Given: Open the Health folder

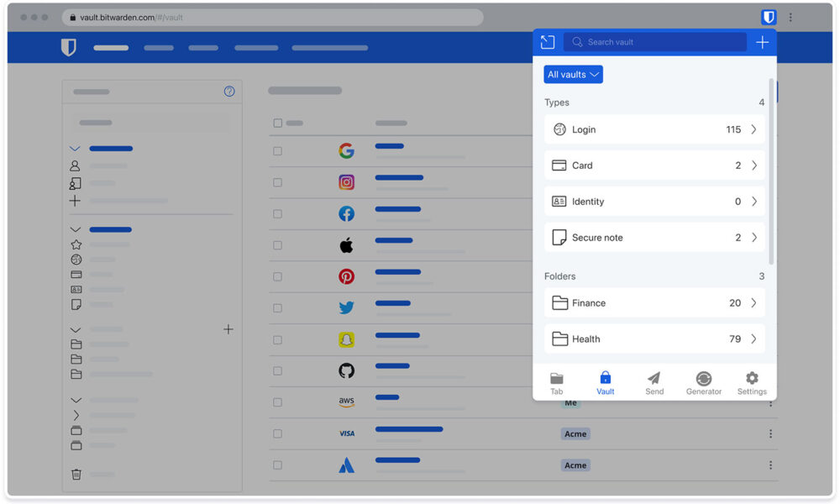Looking at the screenshot, I should pyautogui.click(x=654, y=339).
